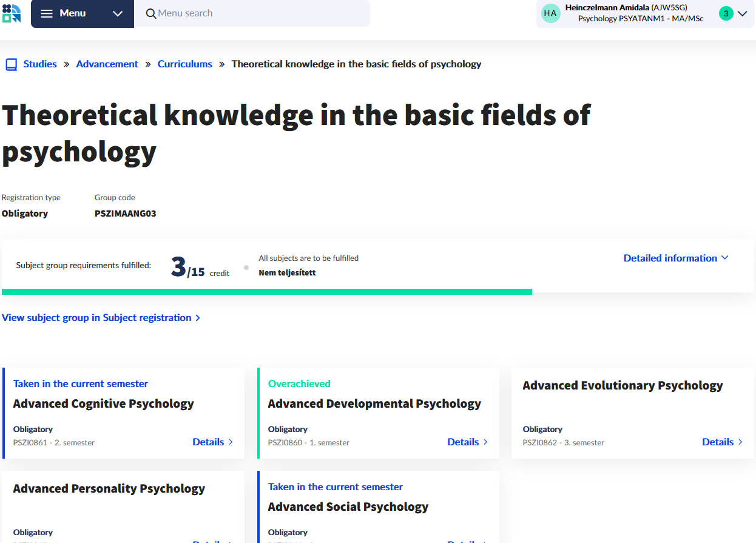The width and height of the screenshot is (756, 543).
Task: Open the notification badge showing 3
Action: click(x=726, y=13)
